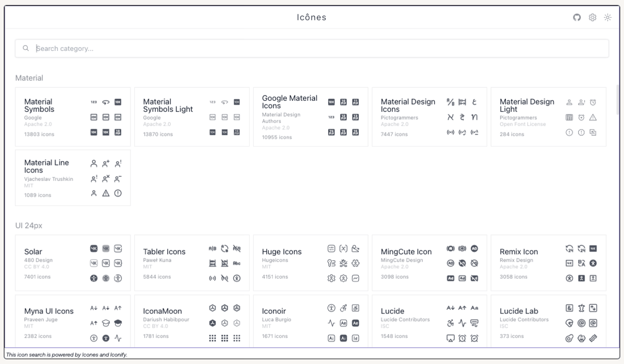Viewport: 624px width, 364px height.
Task: Select the Aa icon in Lucide
Action: 474,308
